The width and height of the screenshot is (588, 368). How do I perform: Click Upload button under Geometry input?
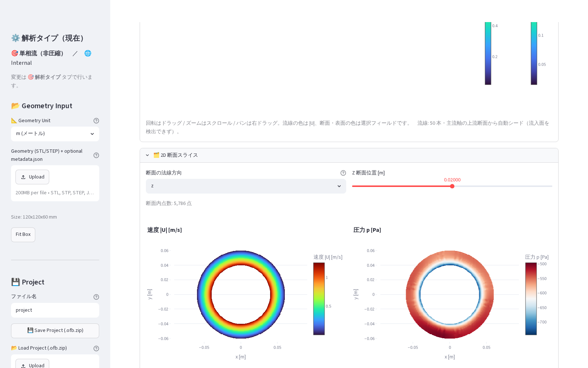click(32, 177)
